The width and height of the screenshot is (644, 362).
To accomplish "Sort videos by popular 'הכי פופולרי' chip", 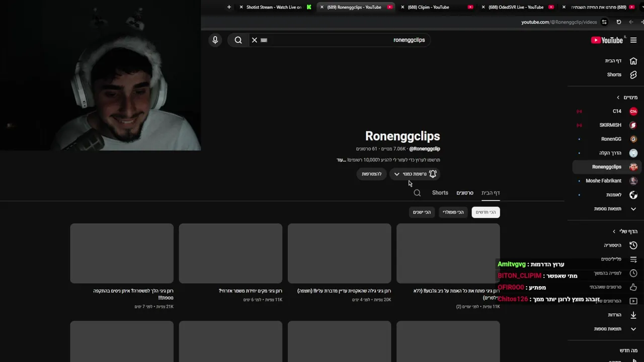I will [453, 212].
